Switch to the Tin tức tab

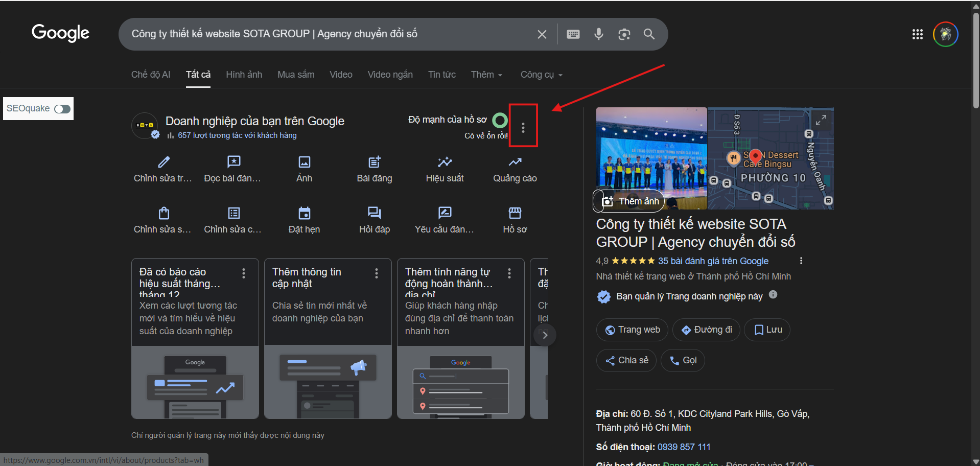tap(441, 75)
